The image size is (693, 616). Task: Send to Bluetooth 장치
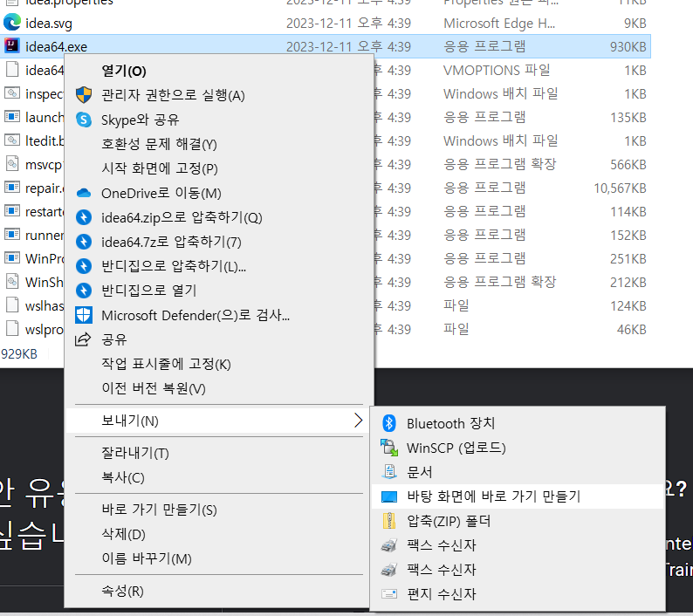point(451,423)
